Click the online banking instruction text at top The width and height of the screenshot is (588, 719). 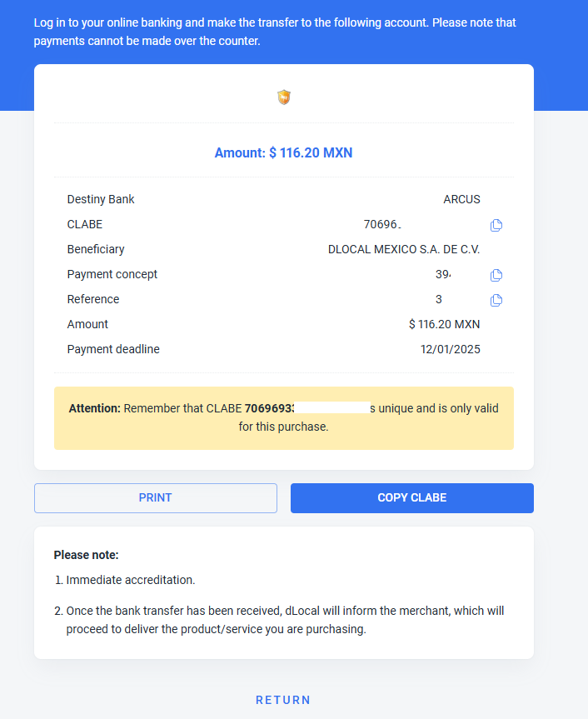(275, 32)
